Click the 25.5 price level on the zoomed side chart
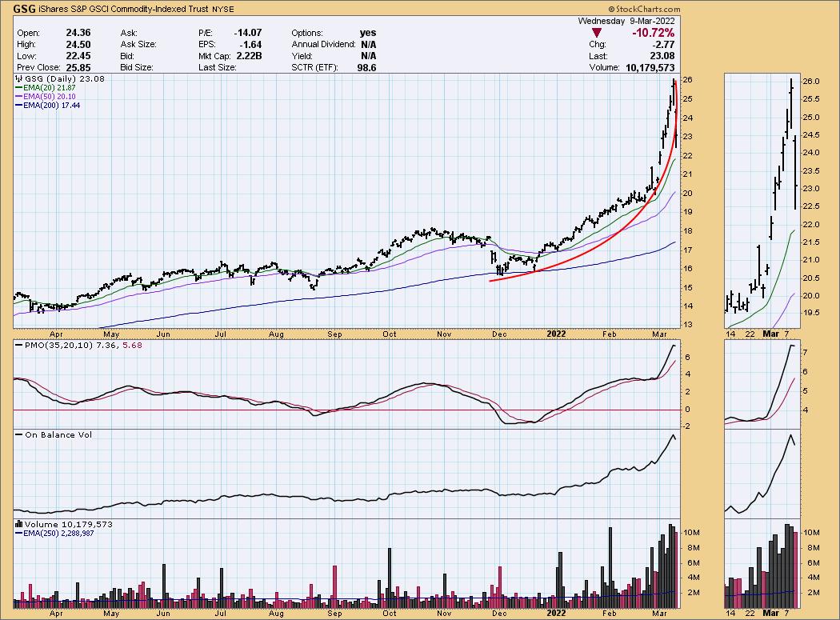Viewport: 840px width, 620px height. (812, 99)
